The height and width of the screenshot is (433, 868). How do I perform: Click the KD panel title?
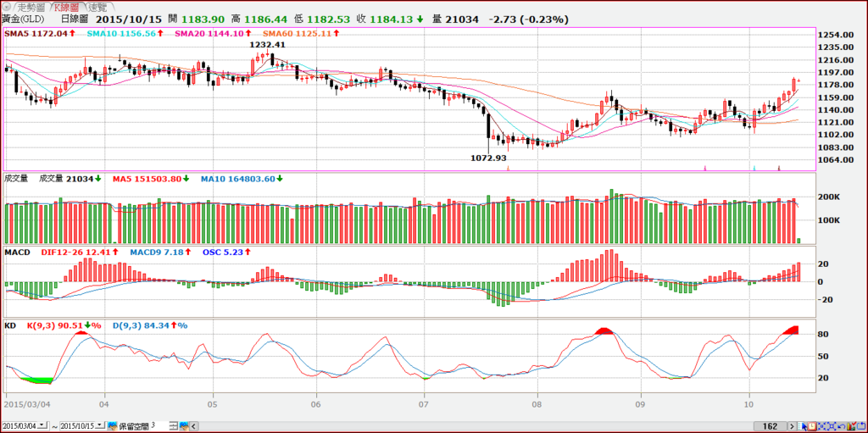click(10, 325)
